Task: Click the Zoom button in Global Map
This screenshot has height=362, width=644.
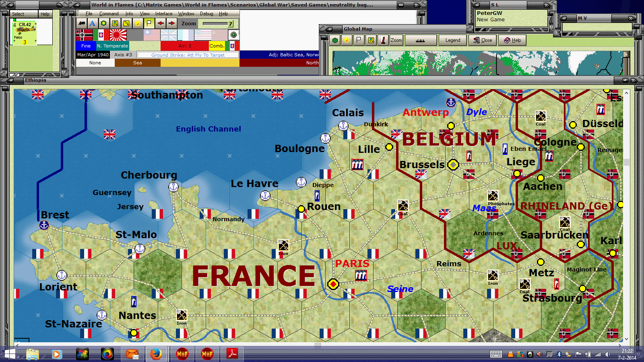Action: 396,40
